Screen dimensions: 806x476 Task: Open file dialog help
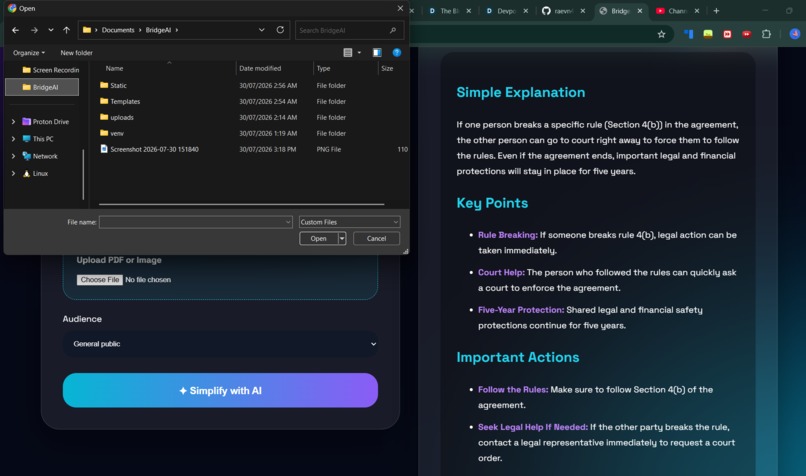point(397,52)
